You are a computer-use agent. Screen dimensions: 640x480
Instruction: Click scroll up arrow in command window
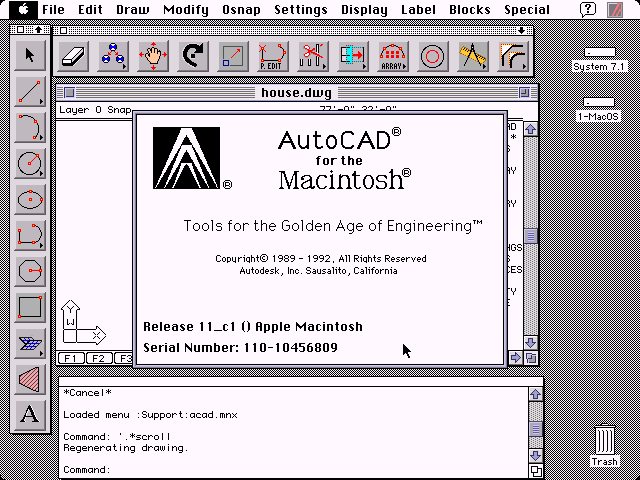click(536, 394)
